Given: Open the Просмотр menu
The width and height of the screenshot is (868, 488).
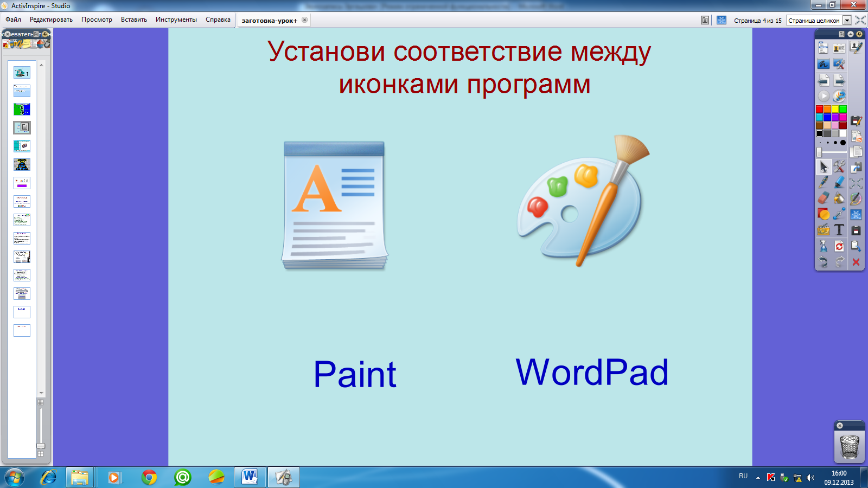Looking at the screenshot, I should 97,20.
